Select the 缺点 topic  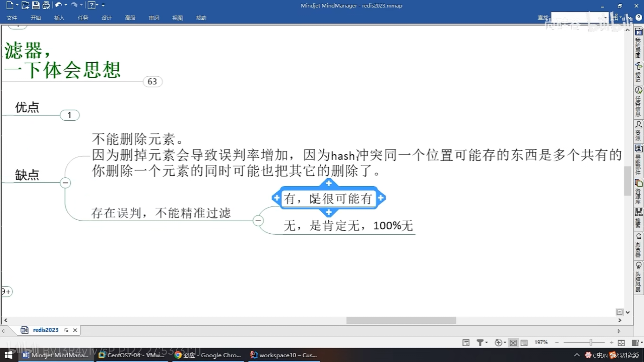(x=27, y=175)
